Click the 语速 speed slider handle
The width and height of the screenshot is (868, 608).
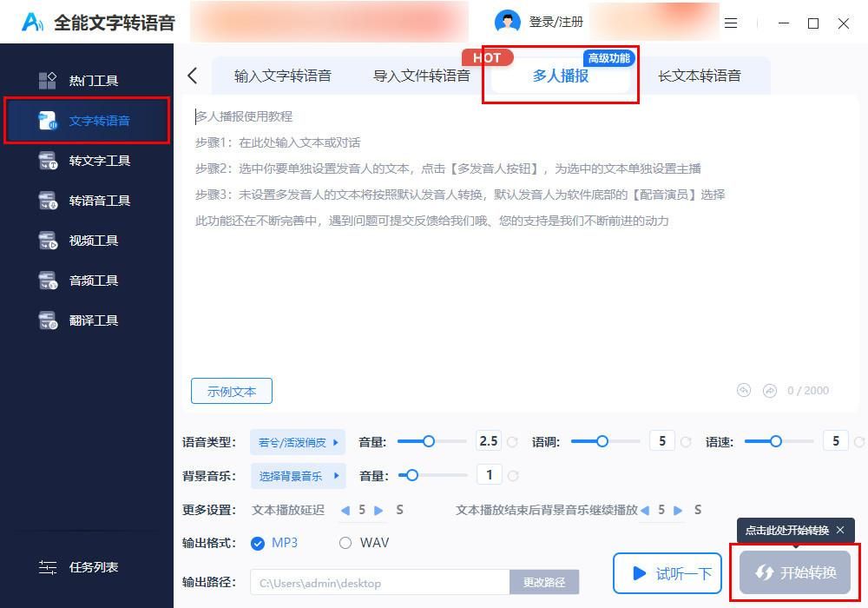tap(776, 441)
